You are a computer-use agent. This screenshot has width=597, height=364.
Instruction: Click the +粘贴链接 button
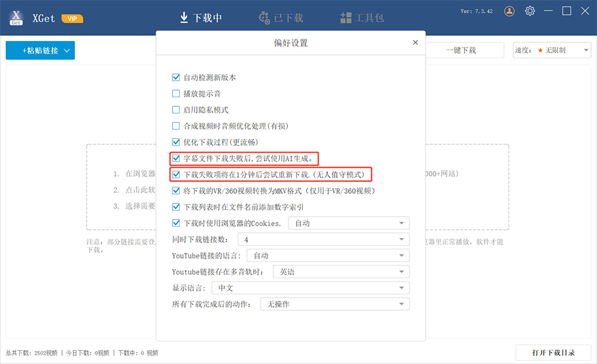(40, 51)
